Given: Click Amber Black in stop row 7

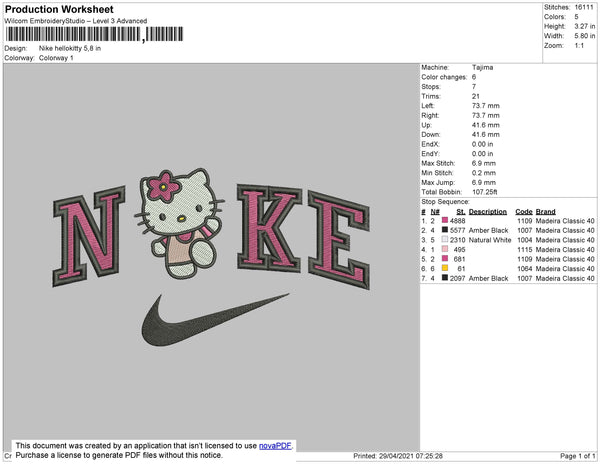Looking at the screenshot, I should [x=488, y=278].
